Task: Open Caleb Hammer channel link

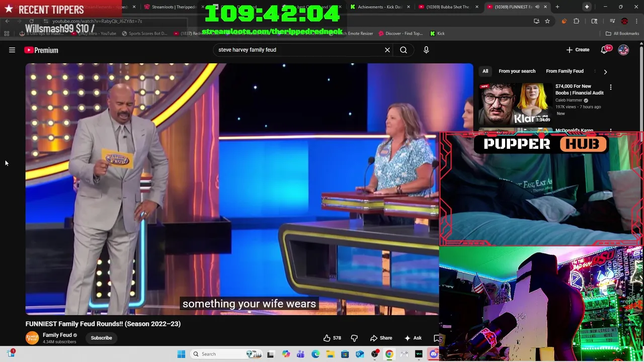Action: tap(569, 100)
